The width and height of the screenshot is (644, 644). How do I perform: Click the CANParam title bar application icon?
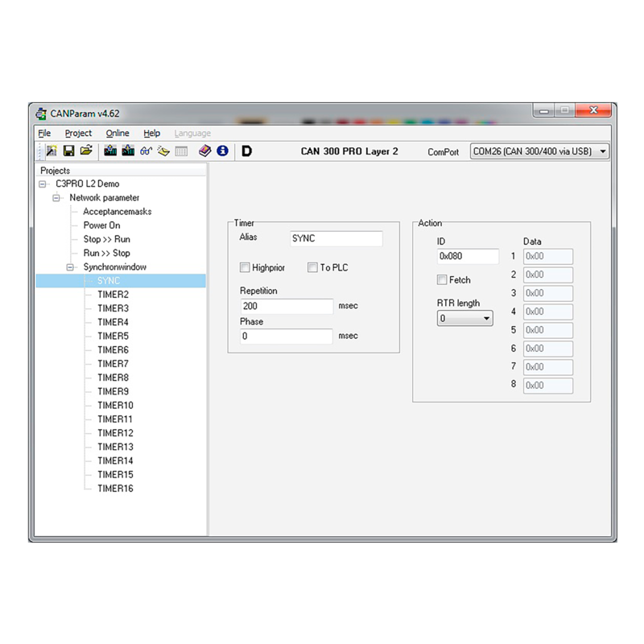(x=41, y=114)
